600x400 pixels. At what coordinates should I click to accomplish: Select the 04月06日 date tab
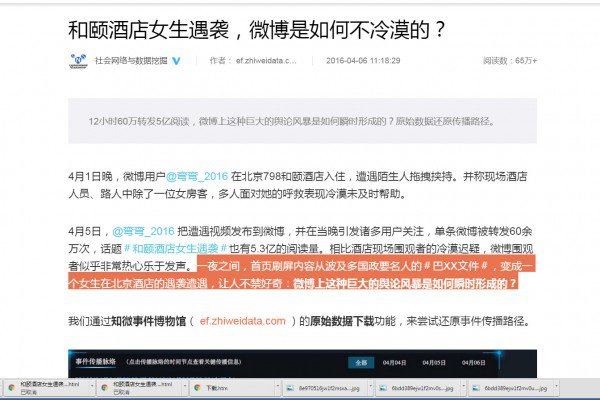474,362
